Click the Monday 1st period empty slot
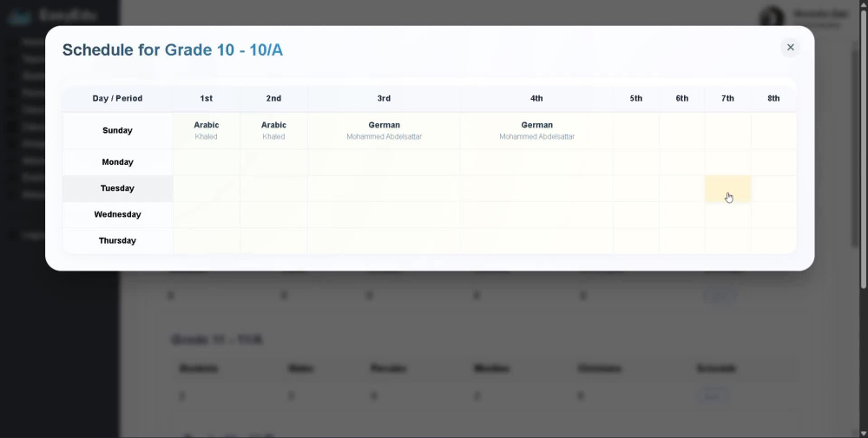 pyautogui.click(x=206, y=162)
